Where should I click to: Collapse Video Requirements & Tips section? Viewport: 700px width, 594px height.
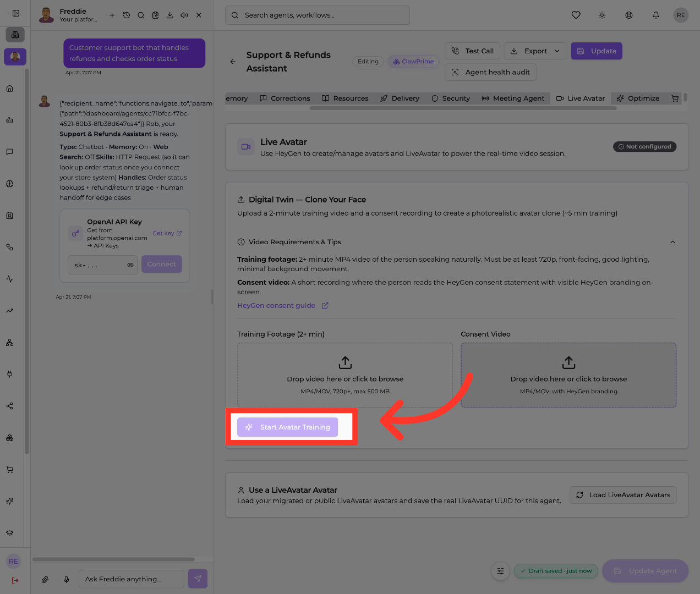pos(672,242)
